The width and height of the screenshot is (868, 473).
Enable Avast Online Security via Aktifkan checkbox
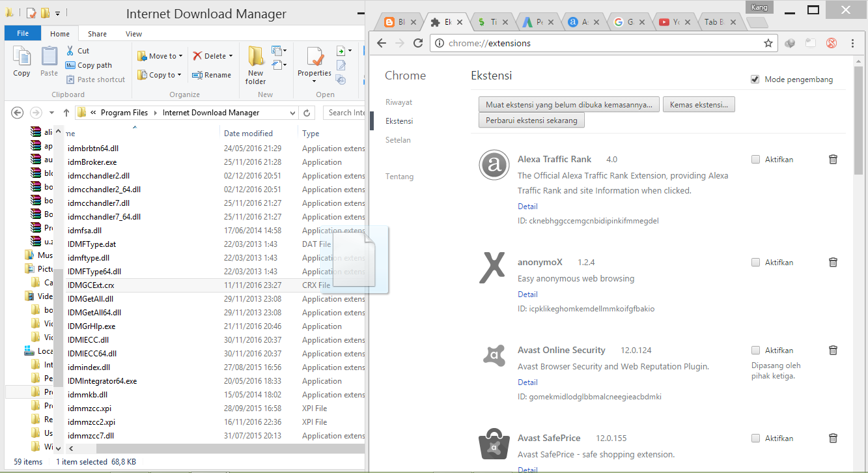(755, 351)
